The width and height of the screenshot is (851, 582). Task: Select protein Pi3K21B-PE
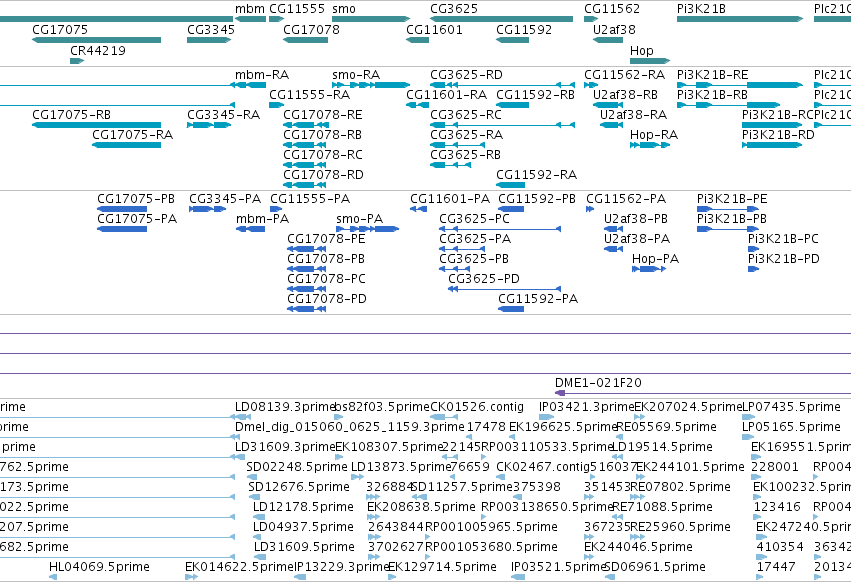(728, 209)
